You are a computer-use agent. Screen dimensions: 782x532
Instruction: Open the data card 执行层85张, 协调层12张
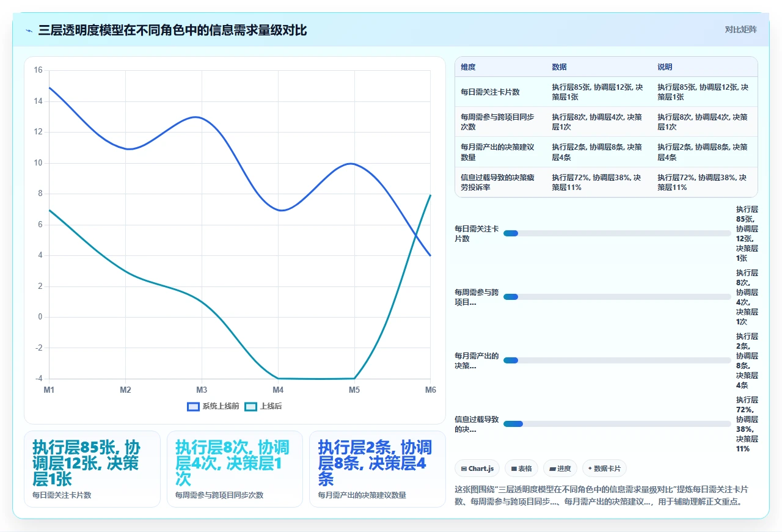[92, 469]
